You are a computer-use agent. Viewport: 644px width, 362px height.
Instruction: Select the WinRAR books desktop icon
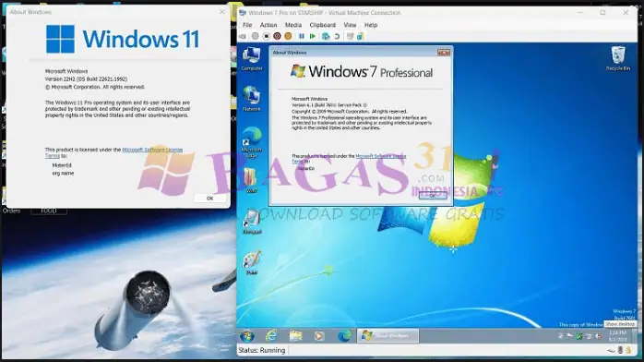pyautogui.click(x=251, y=181)
